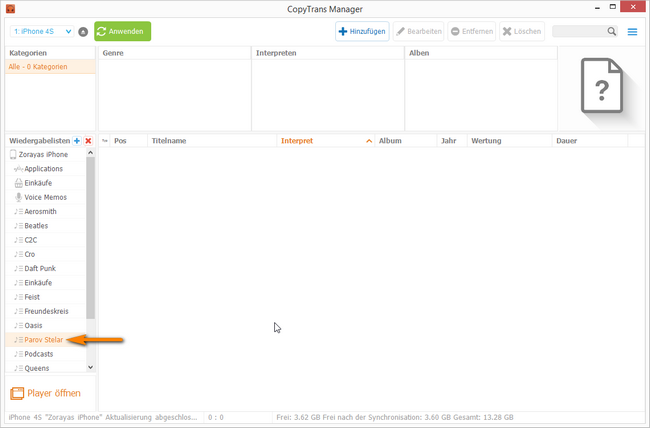650x428 pixels.
Task: Select the Feist playlist
Action: pos(46,297)
